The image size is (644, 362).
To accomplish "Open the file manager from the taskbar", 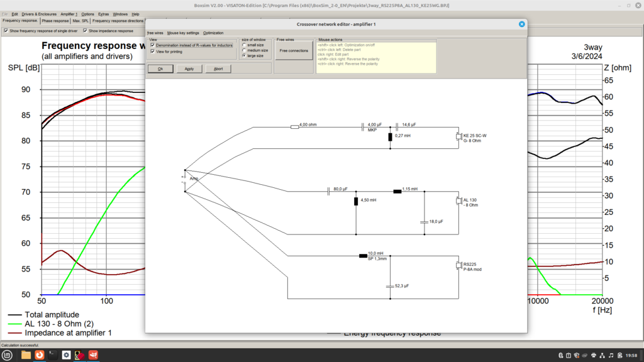I will [x=26, y=355].
